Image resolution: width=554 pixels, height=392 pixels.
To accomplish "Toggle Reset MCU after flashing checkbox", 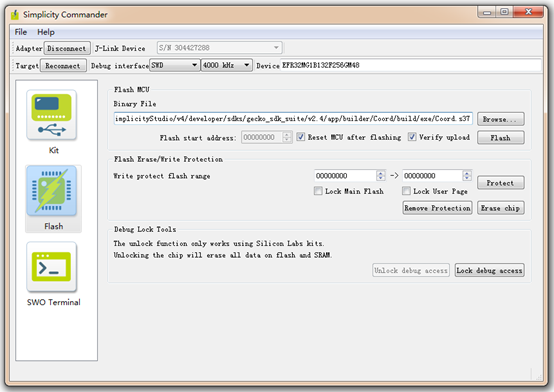I will click(300, 137).
